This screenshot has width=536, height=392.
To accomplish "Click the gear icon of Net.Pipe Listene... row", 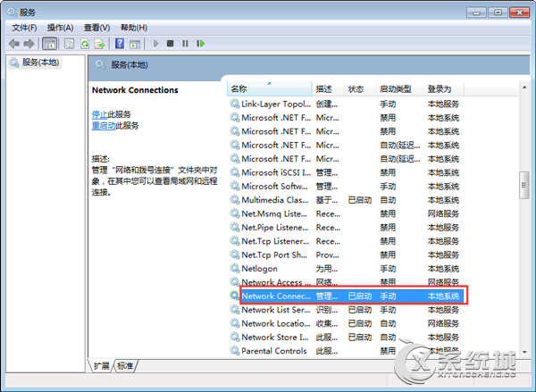I will [x=234, y=228].
